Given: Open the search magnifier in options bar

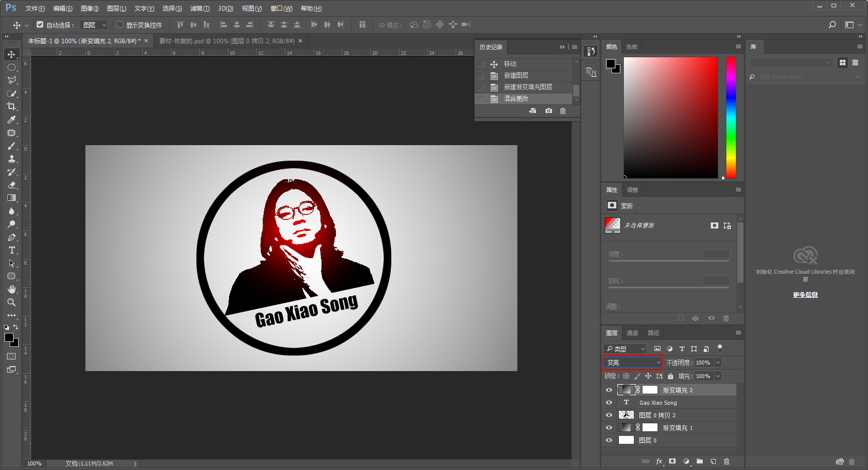Looking at the screenshot, I should (x=832, y=25).
